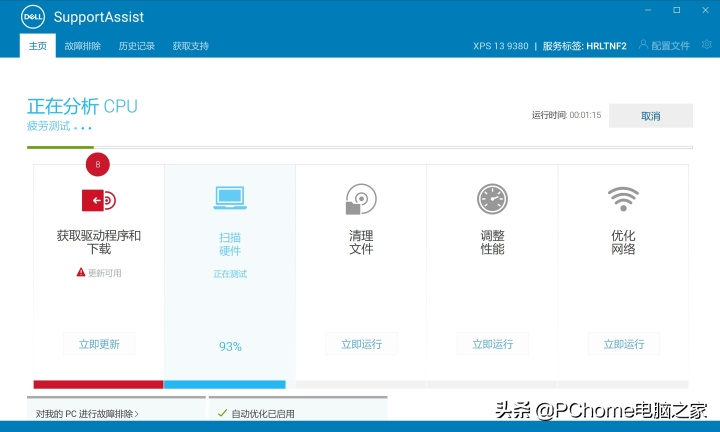Click 立即运行 under 优化网络
The height and width of the screenshot is (432, 720).
point(624,344)
